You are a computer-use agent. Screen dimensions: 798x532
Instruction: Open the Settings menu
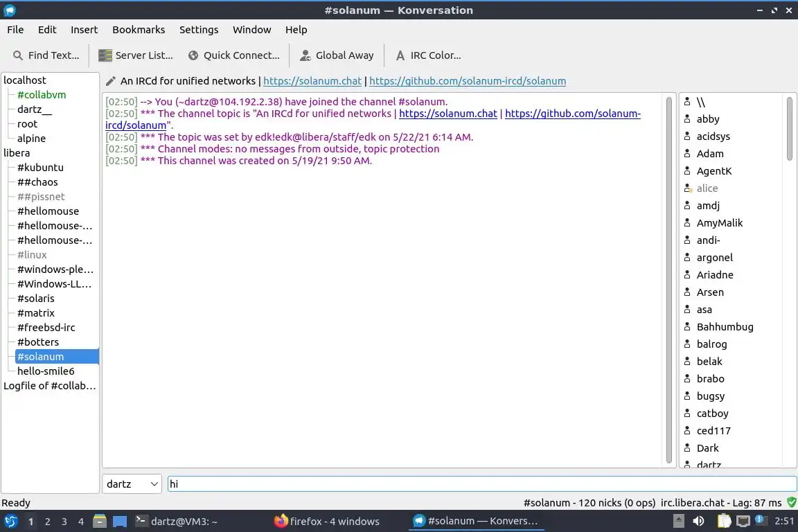[x=199, y=30]
